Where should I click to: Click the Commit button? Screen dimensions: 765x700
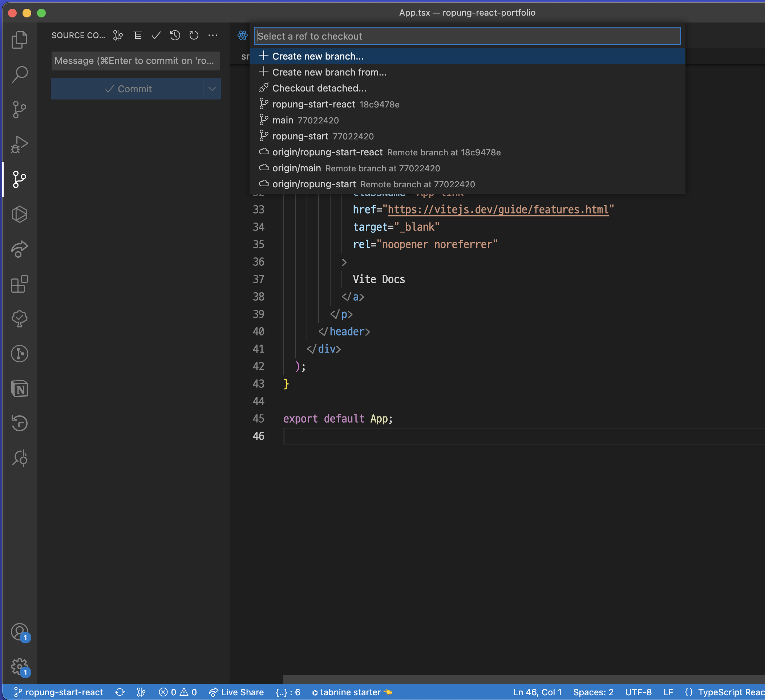(x=128, y=89)
